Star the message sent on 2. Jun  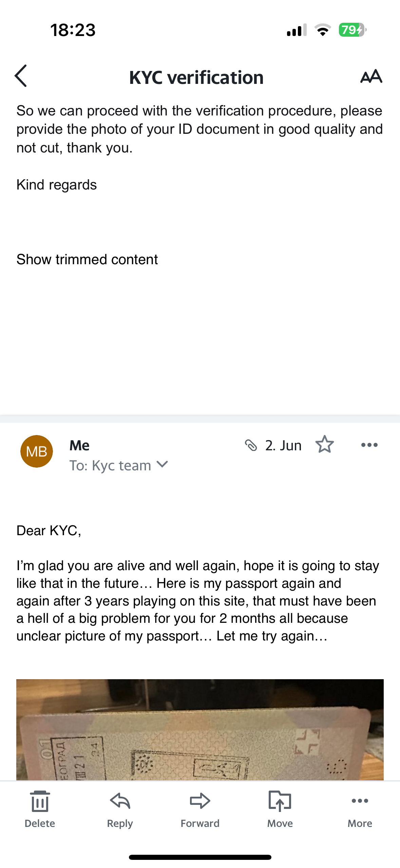coord(325,445)
